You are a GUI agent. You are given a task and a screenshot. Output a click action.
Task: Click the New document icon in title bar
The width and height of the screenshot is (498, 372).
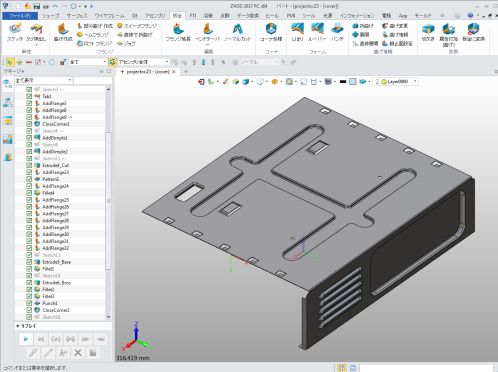[18, 6]
